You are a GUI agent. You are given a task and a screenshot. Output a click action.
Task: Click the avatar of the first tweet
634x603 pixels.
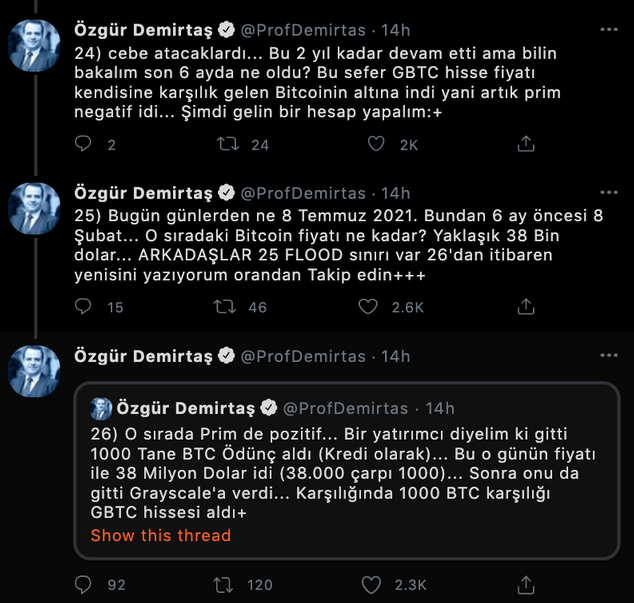click(34, 44)
